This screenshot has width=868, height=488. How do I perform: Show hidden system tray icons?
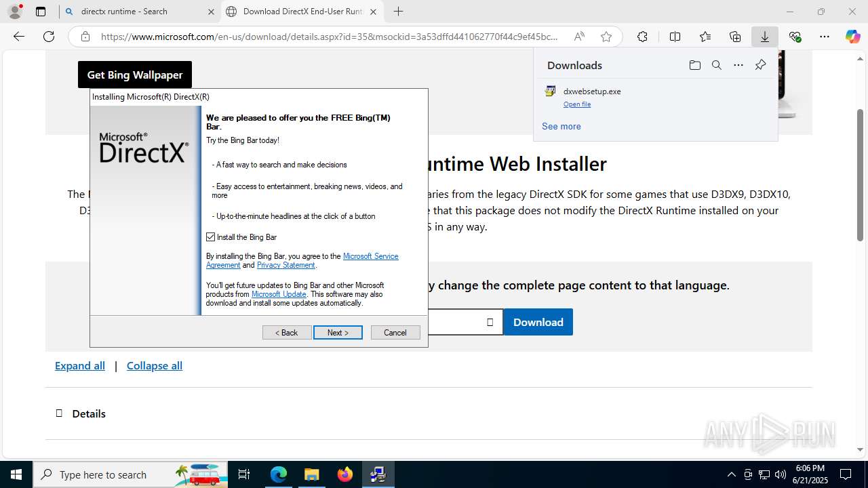[x=731, y=474]
